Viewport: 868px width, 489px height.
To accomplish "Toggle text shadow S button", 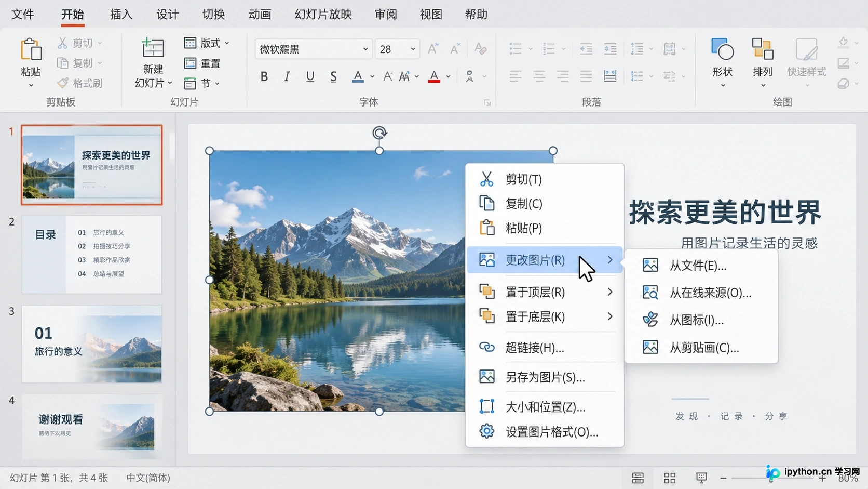I will 333,76.
